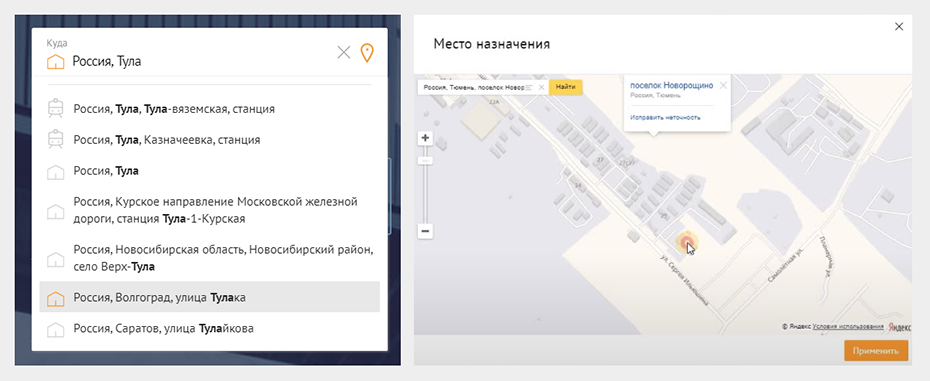Click 'Исправить неточность' link
930x381 pixels.
(x=665, y=118)
